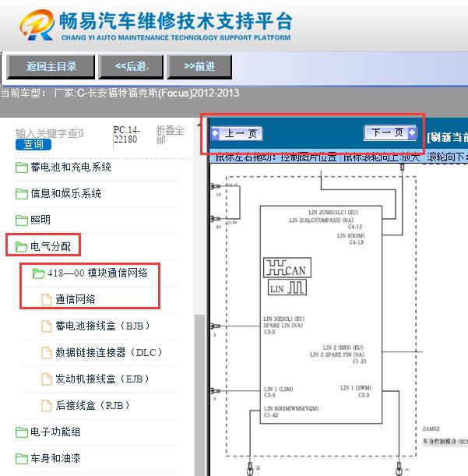Open the 蓄电池接线盒（BJB） document

[103, 326]
